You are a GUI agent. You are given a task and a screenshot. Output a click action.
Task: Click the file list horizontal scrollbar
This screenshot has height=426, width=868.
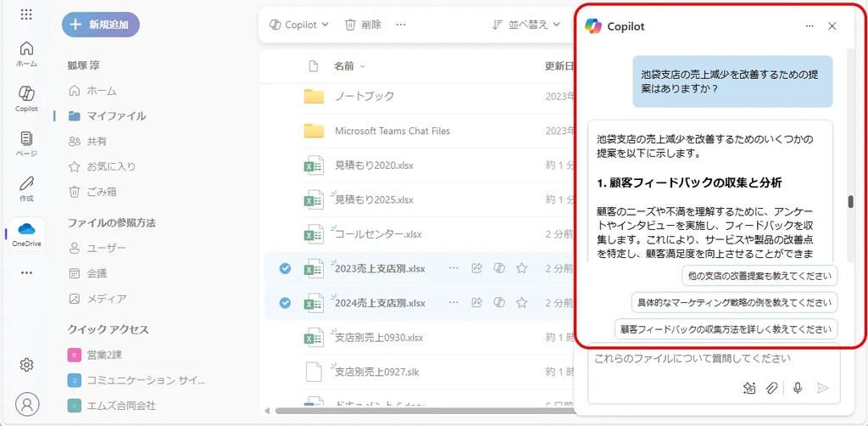pyautogui.click(x=424, y=411)
